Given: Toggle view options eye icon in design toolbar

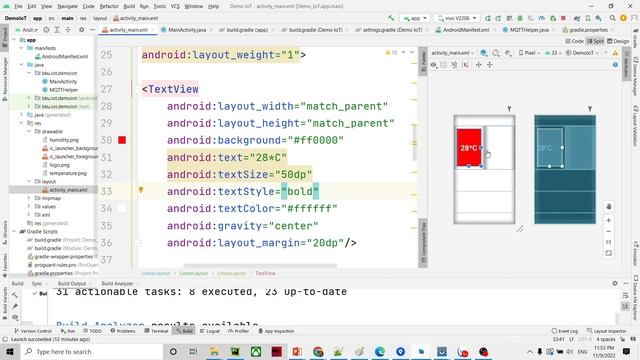Looking at the screenshot, I should click(x=433, y=64).
